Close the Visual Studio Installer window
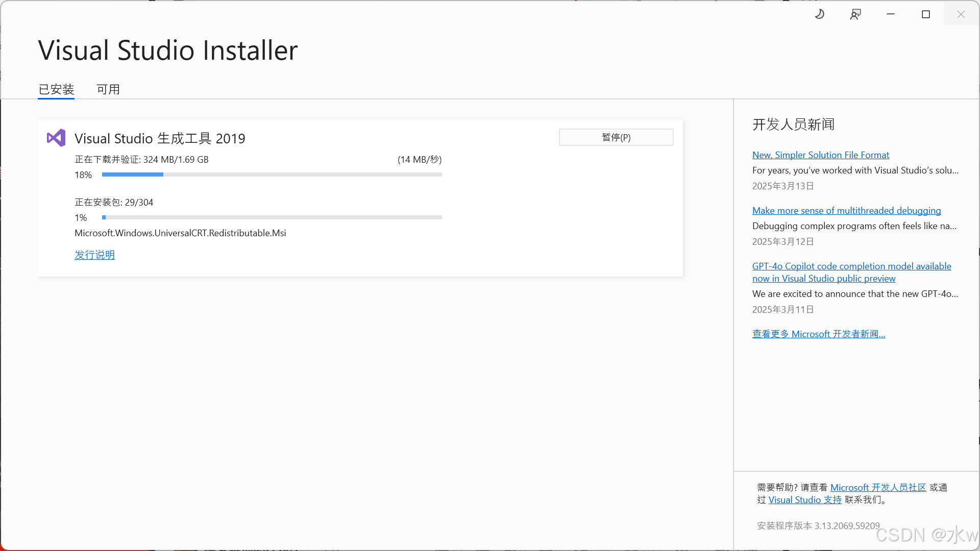The width and height of the screenshot is (980, 551). 961,14
